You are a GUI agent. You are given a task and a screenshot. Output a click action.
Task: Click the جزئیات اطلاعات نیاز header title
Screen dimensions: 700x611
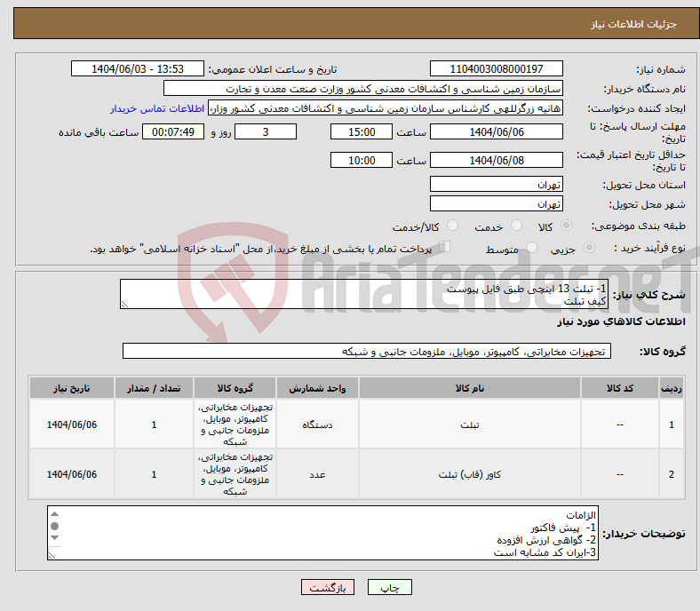633,24
